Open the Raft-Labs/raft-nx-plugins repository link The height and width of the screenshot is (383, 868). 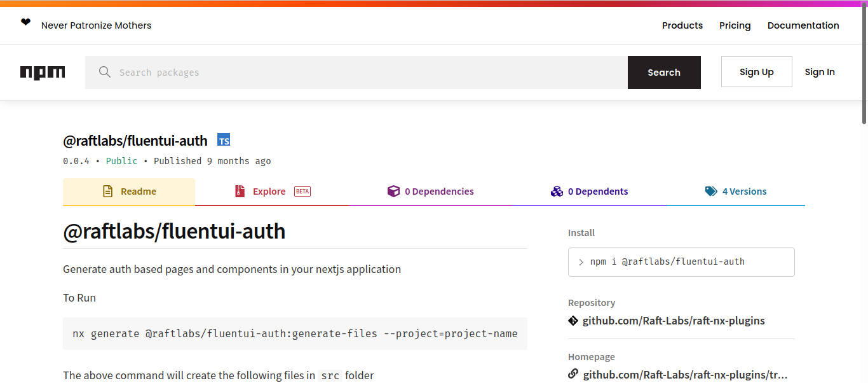click(x=674, y=321)
